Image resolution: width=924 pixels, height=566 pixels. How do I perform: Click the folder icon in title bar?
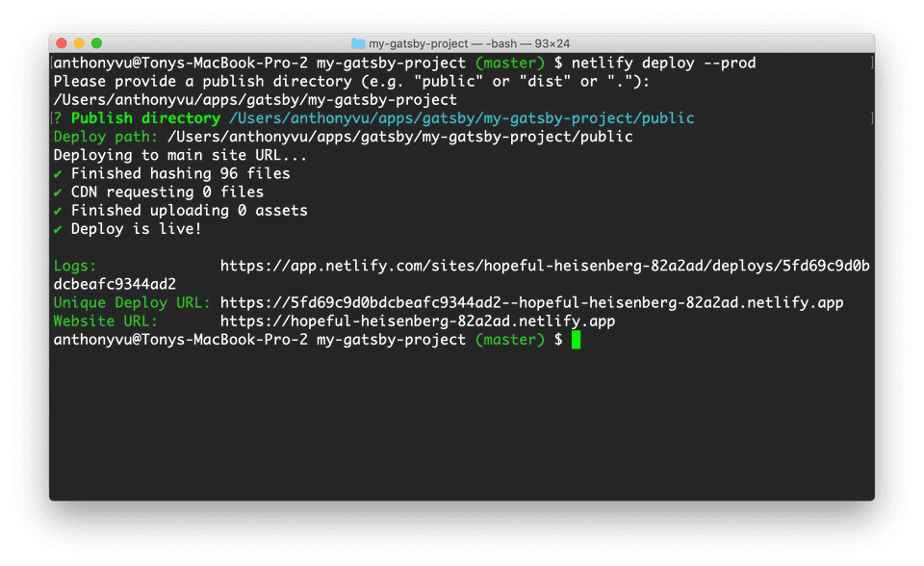358,43
